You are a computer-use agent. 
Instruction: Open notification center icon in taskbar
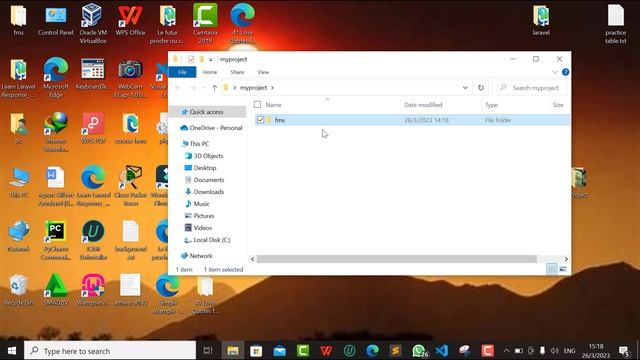click(x=624, y=351)
